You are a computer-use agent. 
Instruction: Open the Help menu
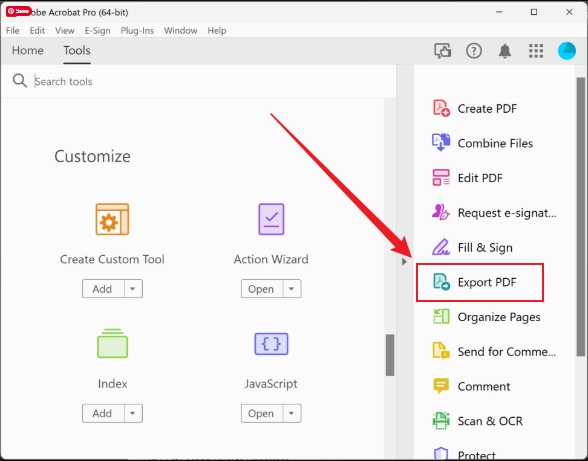point(217,30)
